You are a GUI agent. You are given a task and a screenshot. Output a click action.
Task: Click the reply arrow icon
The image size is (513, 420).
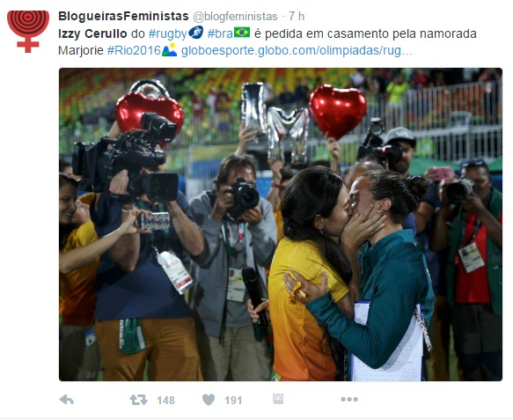(x=67, y=400)
